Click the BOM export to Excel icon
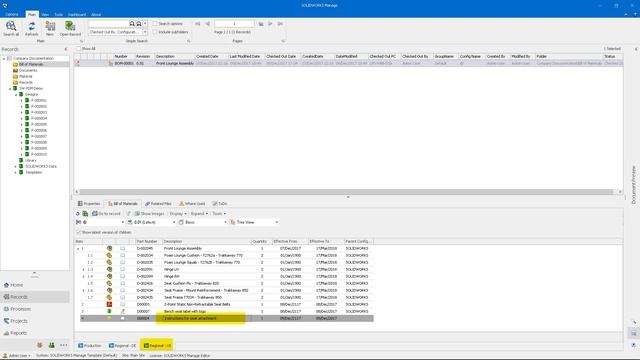This screenshot has height=360, width=640. click(85, 213)
